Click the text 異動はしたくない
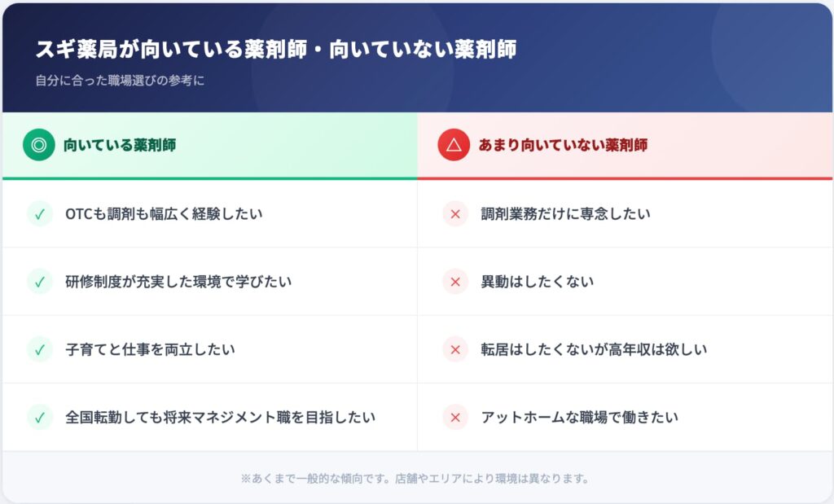 click(x=537, y=282)
